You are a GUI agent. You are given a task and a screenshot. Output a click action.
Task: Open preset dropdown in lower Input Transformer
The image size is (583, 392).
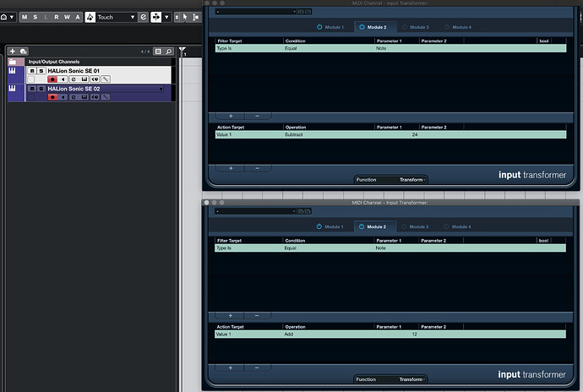click(x=255, y=211)
